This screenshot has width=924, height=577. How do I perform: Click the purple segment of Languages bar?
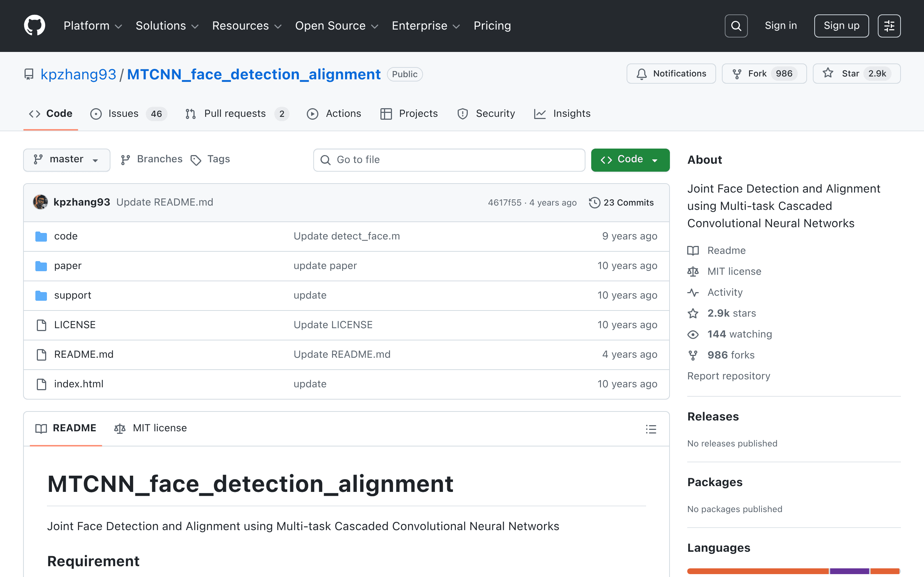pyautogui.click(x=849, y=571)
